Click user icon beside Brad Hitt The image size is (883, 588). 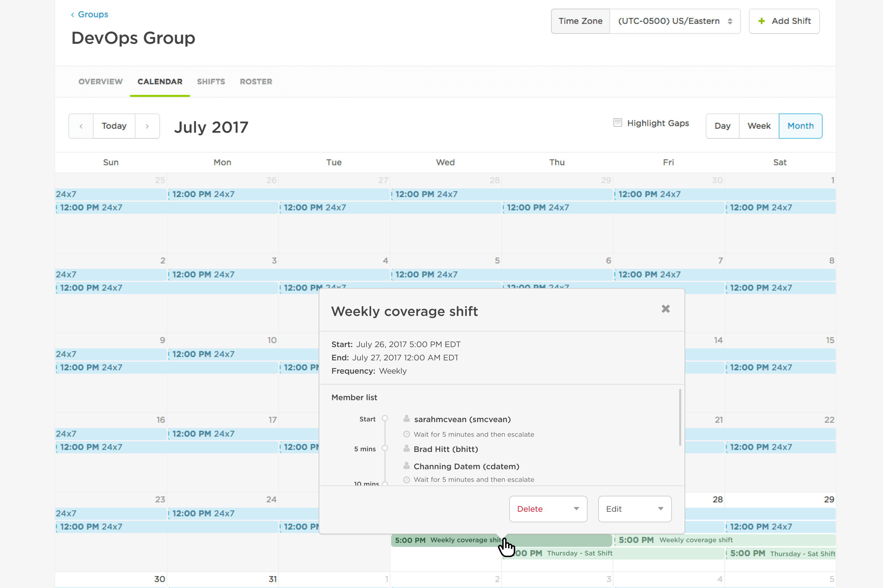[406, 449]
